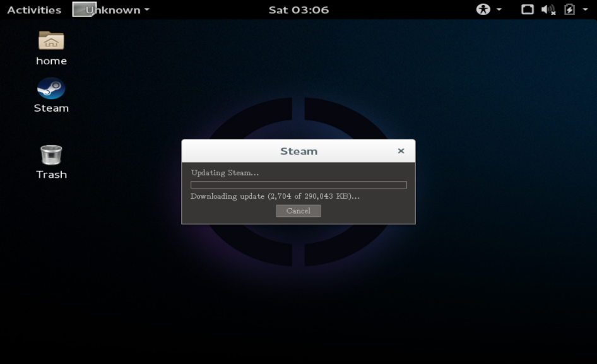Expand the system menu arrow
Image resolution: width=597 pixels, height=364 pixels.
[585, 9]
